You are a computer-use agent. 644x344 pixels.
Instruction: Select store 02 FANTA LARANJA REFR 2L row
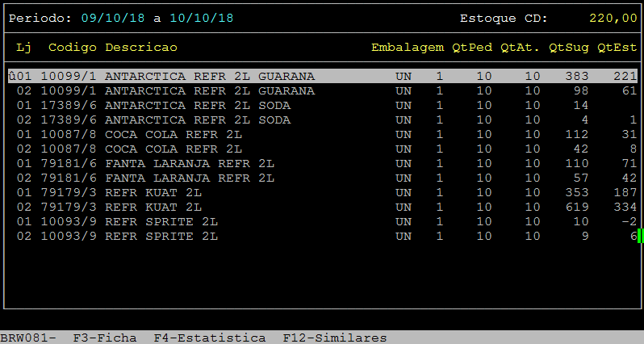click(x=323, y=178)
